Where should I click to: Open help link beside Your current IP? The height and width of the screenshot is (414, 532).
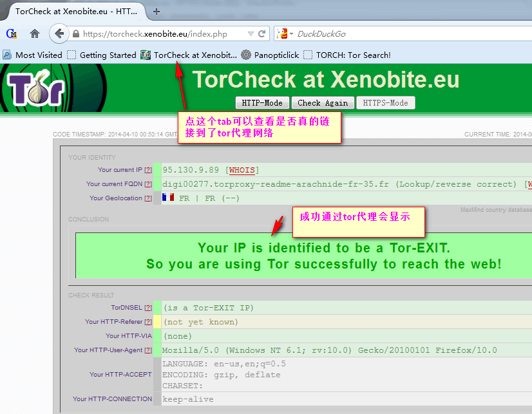coord(148,170)
